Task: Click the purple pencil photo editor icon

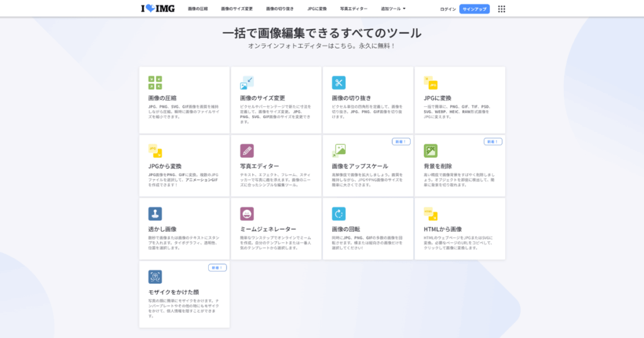Action: pyautogui.click(x=247, y=151)
